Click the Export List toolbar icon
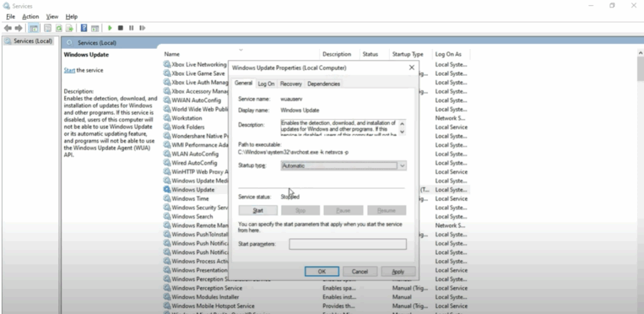This screenshot has width=644, height=314. pyautogui.click(x=70, y=28)
